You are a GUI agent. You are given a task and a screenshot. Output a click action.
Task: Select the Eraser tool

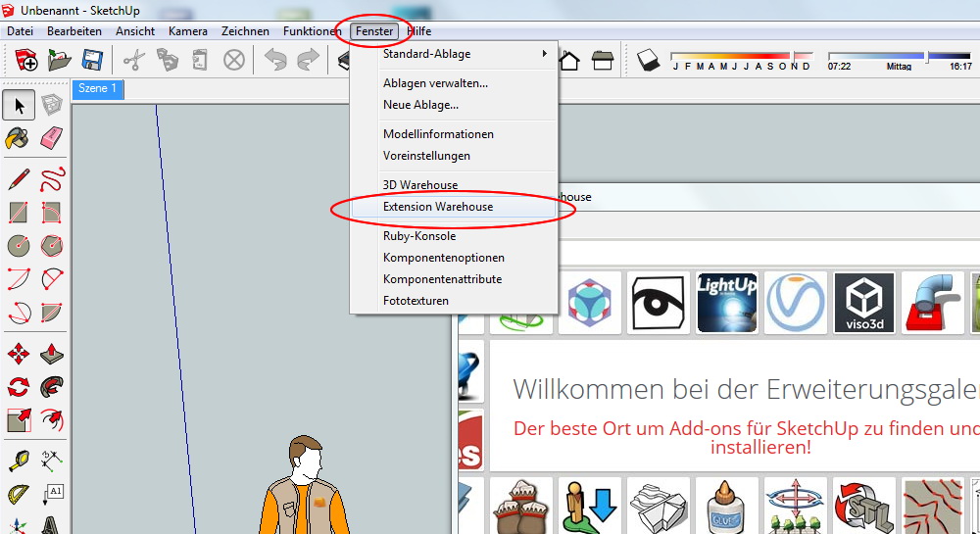(52, 139)
